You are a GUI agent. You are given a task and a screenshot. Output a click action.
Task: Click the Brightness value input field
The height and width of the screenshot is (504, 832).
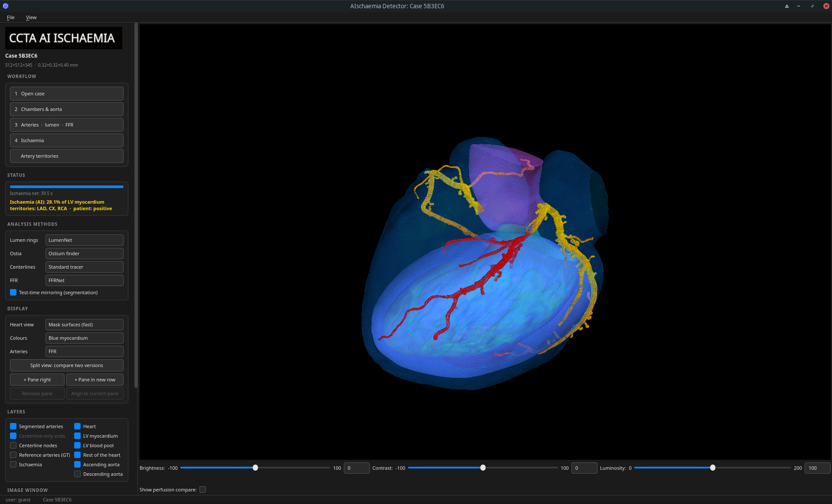[357, 468]
